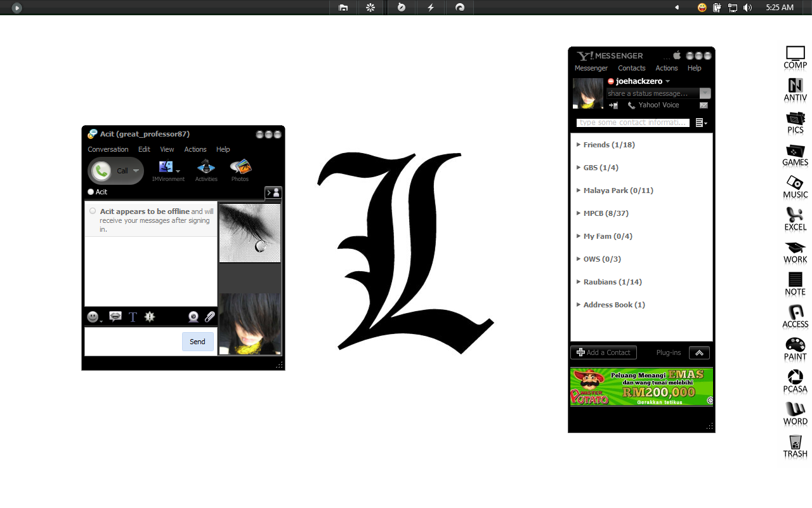Open the mail envelope icon in Messenger
Image resolution: width=812 pixels, height=508 pixels.
pos(704,105)
